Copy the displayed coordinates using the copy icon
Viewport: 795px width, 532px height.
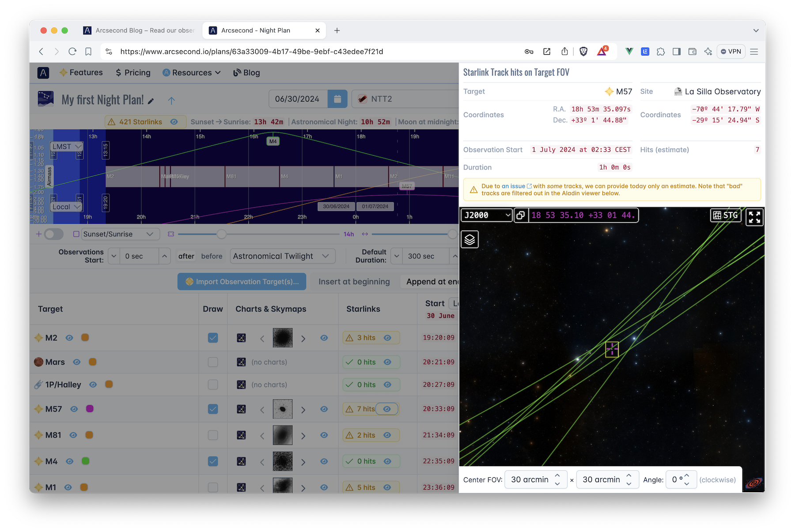click(x=521, y=215)
